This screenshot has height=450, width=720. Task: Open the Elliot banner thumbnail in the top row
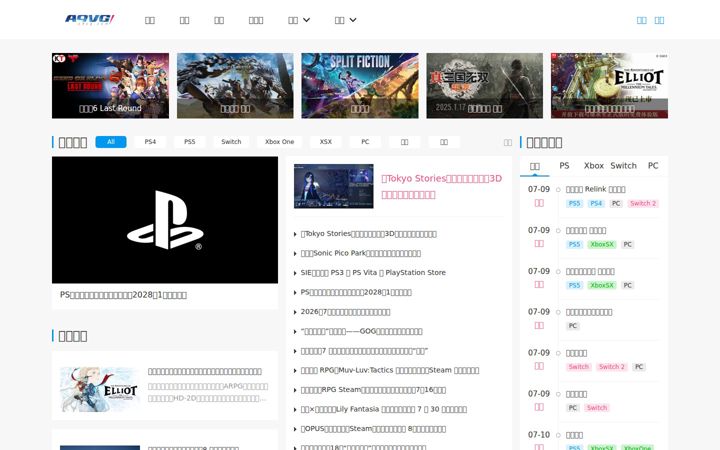point(609,85)
